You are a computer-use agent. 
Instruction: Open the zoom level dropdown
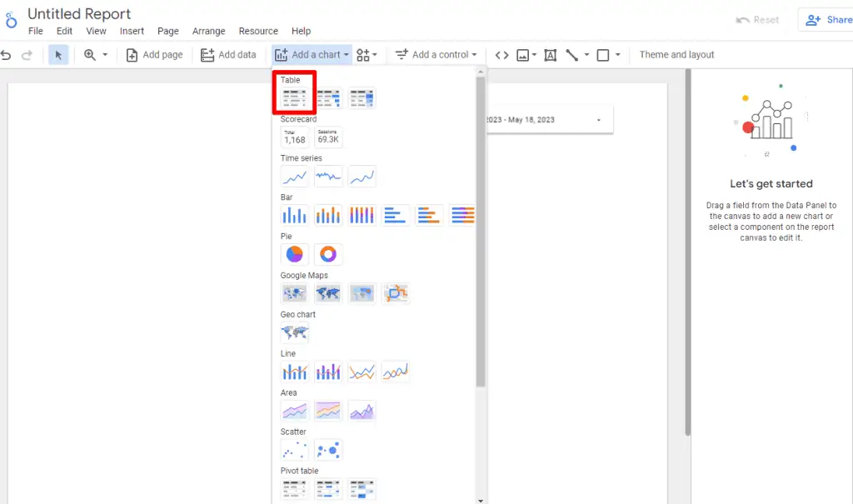tap(96, 55)
